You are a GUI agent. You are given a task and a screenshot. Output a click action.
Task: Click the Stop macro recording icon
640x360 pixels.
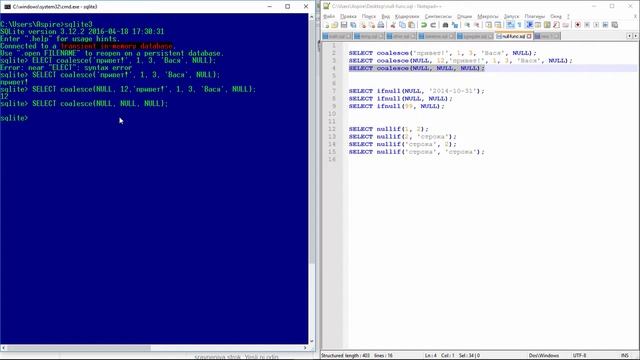click(x=587, y=25)
